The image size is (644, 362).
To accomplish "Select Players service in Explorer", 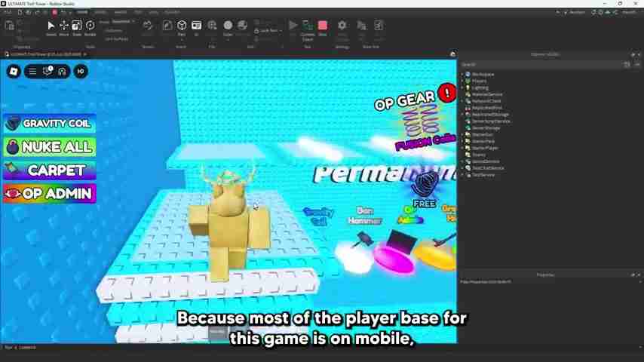I will click(x=479, y=81).
